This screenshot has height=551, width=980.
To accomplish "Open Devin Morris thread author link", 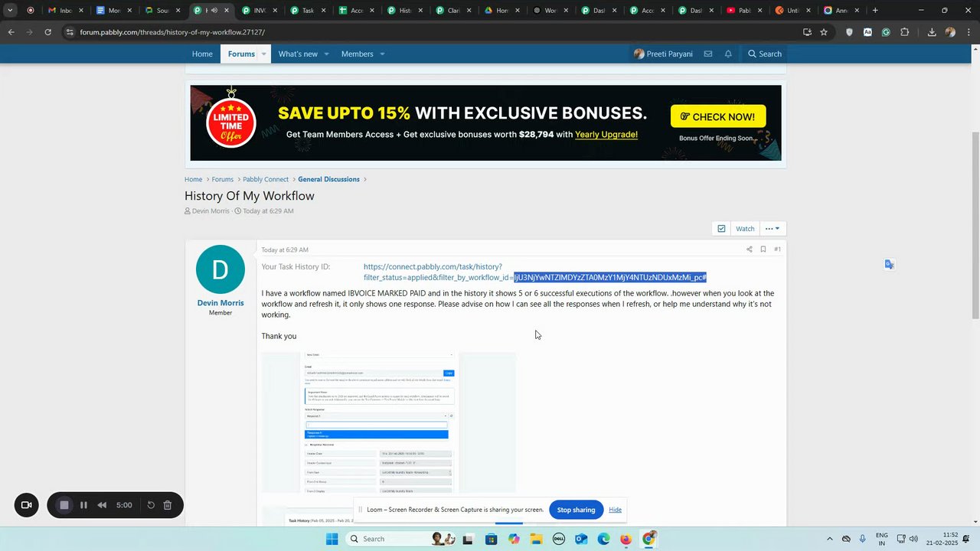I will 211,211.
